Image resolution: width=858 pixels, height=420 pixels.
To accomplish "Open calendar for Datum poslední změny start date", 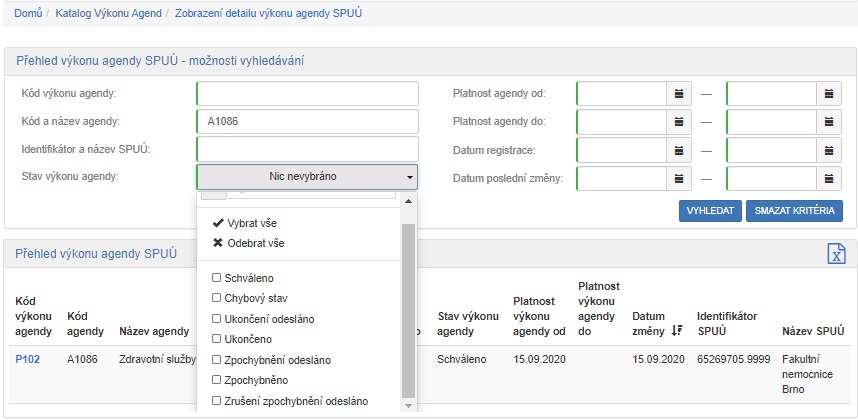I will pos(679,178).
